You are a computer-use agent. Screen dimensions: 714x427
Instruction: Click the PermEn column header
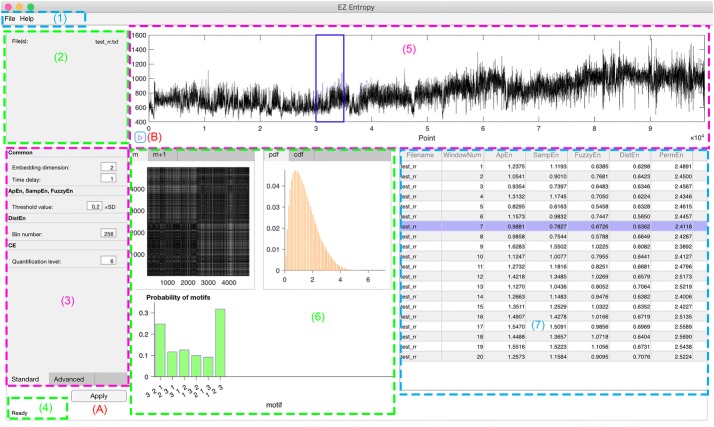coord(671,155)
